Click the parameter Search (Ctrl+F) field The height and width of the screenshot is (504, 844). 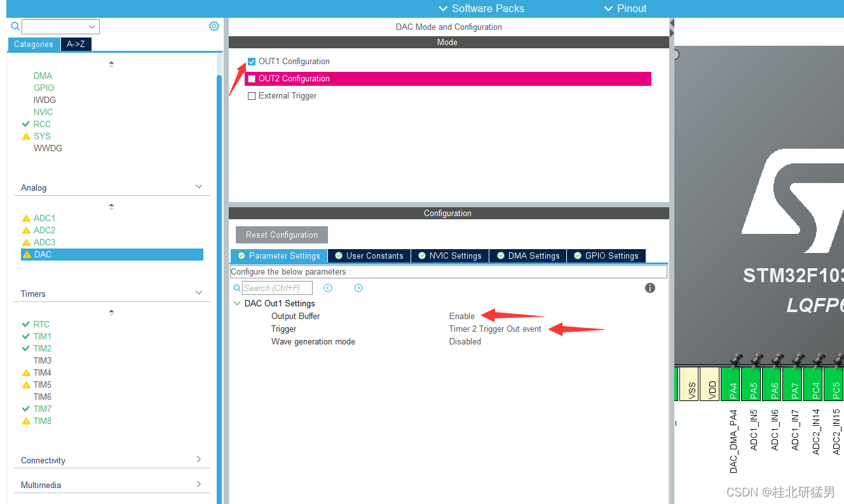coord(277,288)
